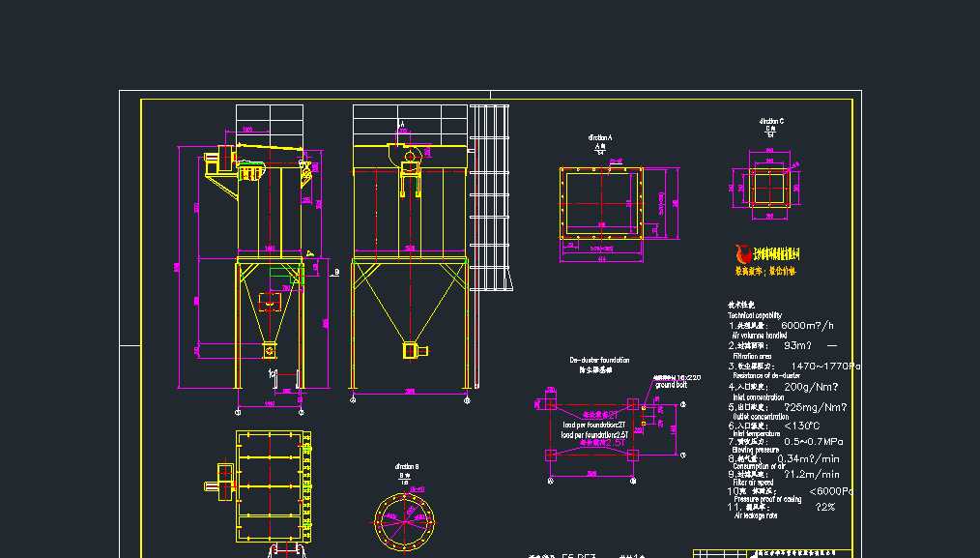980x558 pixels.
Task: Click 'Resistance of de-duster' label
Action: [x=766, y=376]
